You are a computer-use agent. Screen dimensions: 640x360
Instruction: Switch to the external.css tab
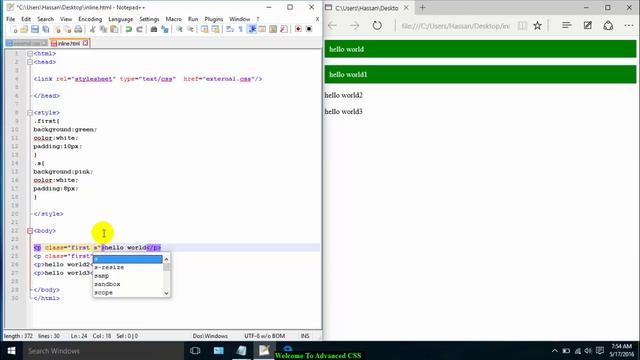click(26, 43)
